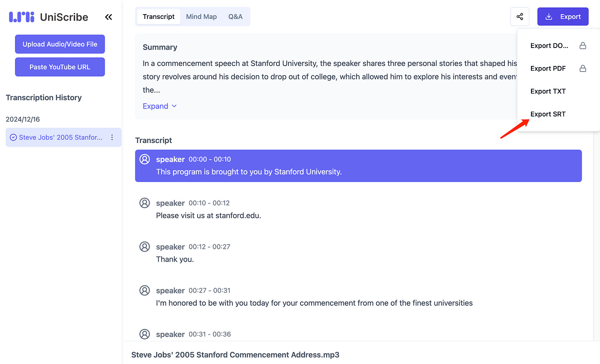Collapse the sidebar with double-chevron icon
The height and width of the screenshot is (364, 600).
[x=108, y=17]
